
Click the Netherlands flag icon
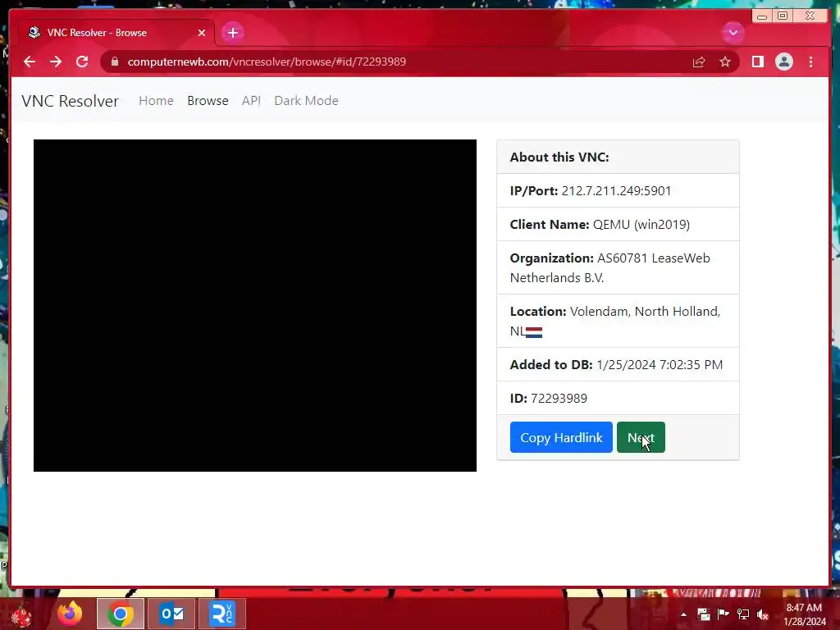point(533,332)
